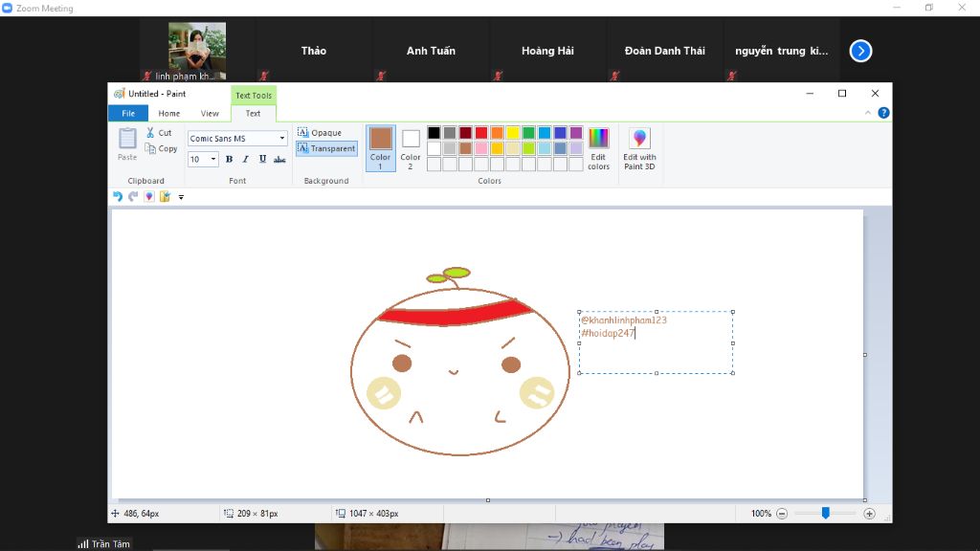The image size is (980, 551).
Task: Toggle Italic text formatting
Action: tap(246, 160)
